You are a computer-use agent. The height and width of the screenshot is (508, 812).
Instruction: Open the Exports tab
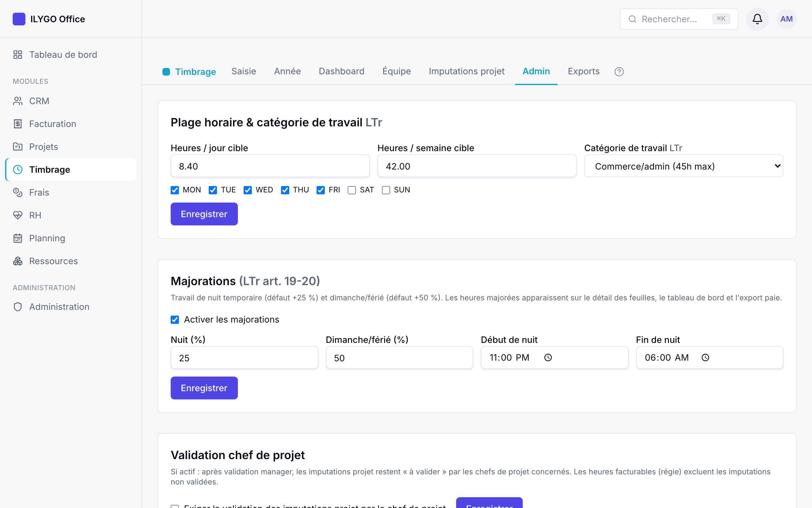[x=584, y=71]
